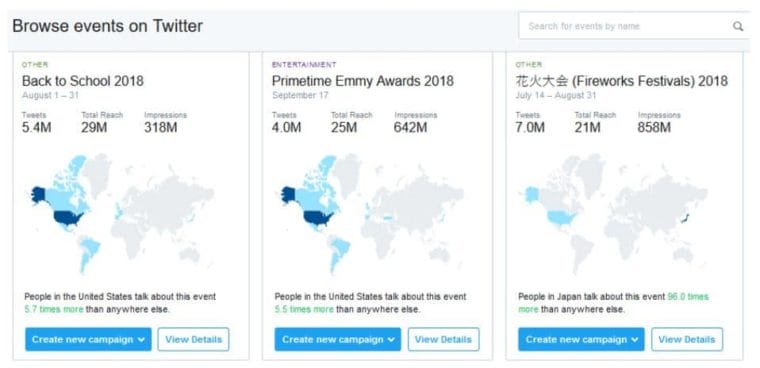Select the 29M total reach value
This screenshot has width=760, height=368.
[94, 128]
